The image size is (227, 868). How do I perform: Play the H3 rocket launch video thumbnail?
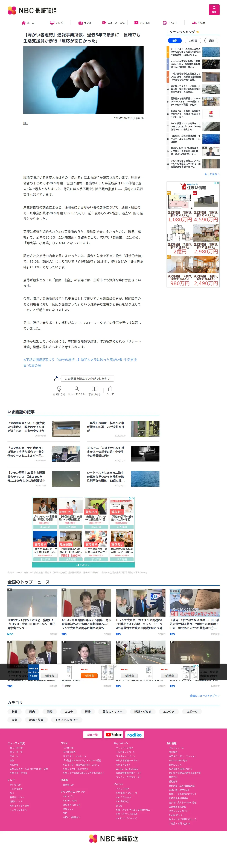point(32,602)
